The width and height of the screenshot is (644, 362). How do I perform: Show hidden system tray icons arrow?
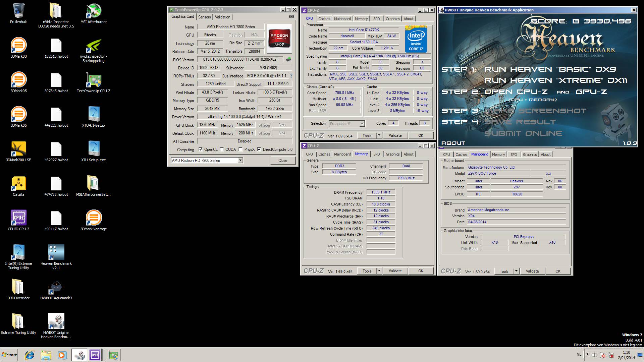(x=587, y=355)
